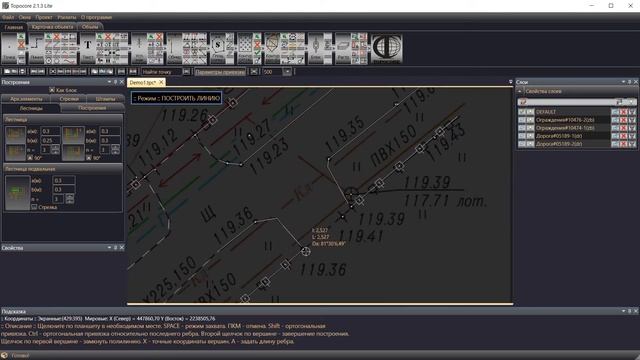Open the Файл menu
Image resolution: width=640 pixels, height=360 pixels.
click(x=8, y=18)
